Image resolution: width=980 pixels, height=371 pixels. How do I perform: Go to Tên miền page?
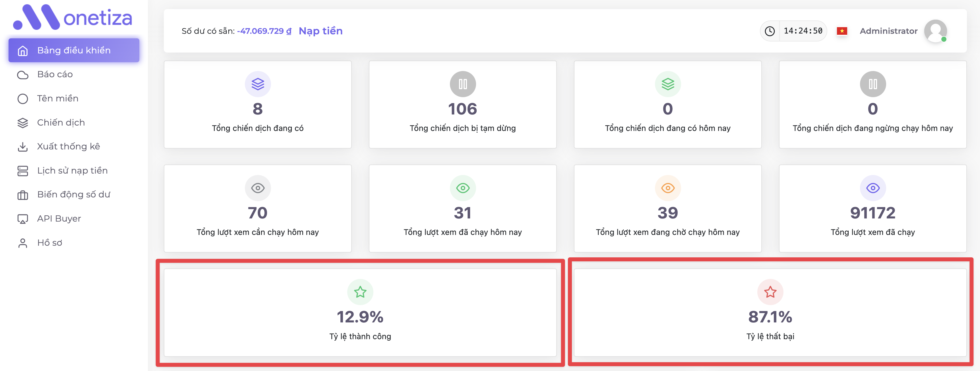(x=57, y=99)
